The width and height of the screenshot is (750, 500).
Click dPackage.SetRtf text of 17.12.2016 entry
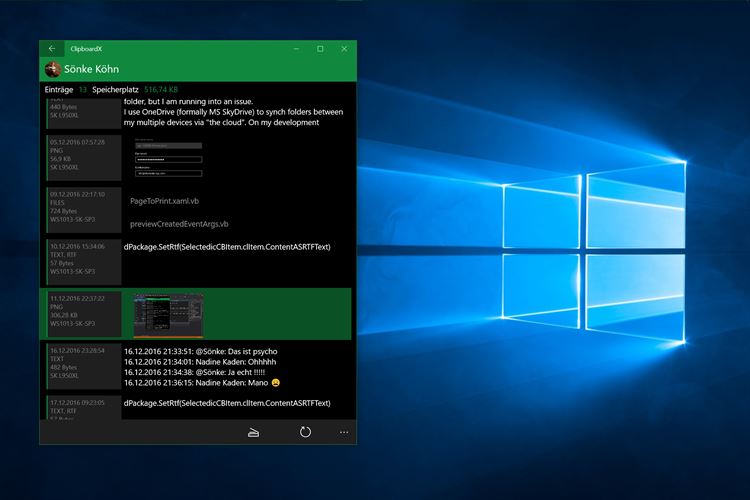[227, 403]
